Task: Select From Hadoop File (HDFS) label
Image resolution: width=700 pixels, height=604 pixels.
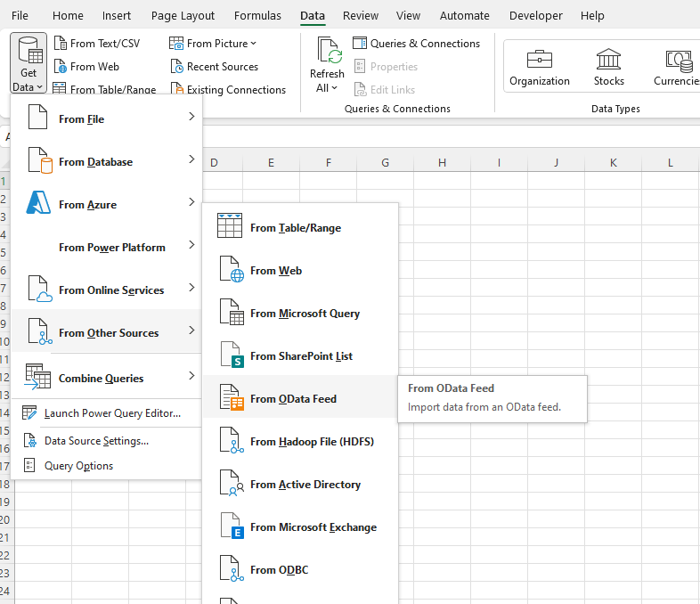Action: pos(312,442)
